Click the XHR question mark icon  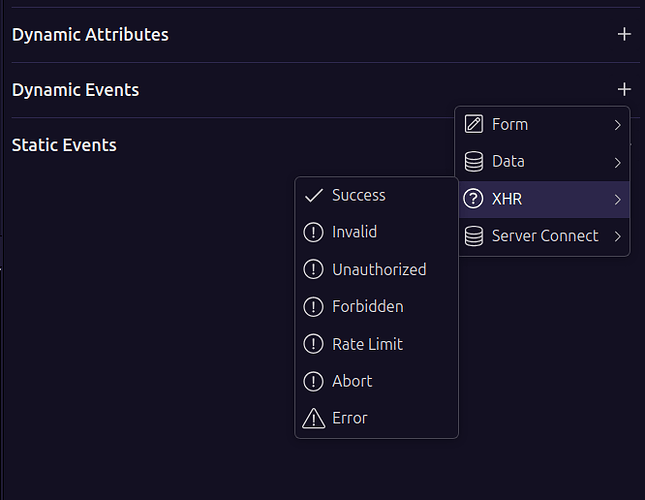point(474,199)
